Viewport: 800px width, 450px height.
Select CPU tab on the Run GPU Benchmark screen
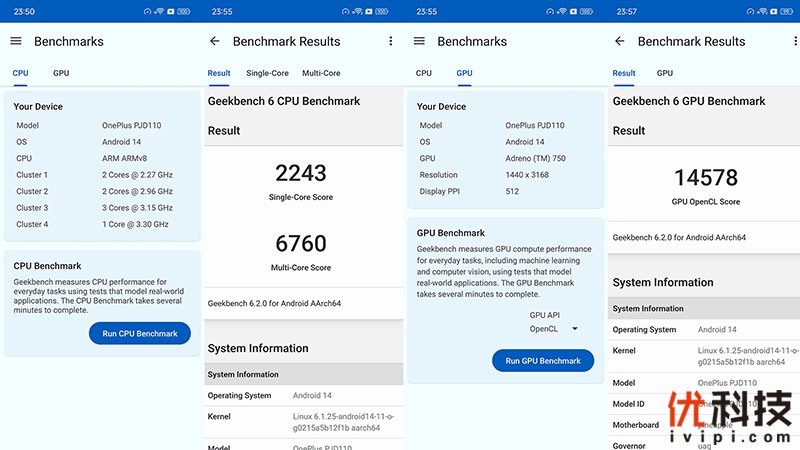pos(424,73)
